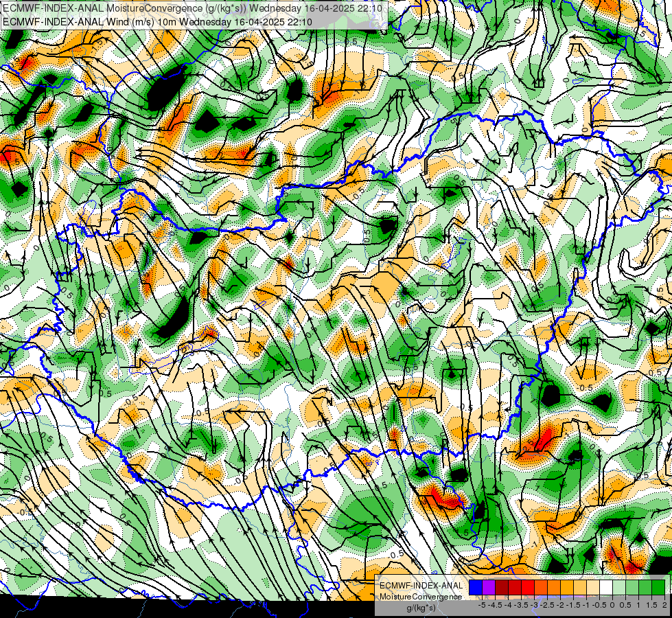Image resolution: width=672 pixels, height=618 pixels.
Task: Click the '-1.5' legend tick label
Action: click(x=574, y=605)
